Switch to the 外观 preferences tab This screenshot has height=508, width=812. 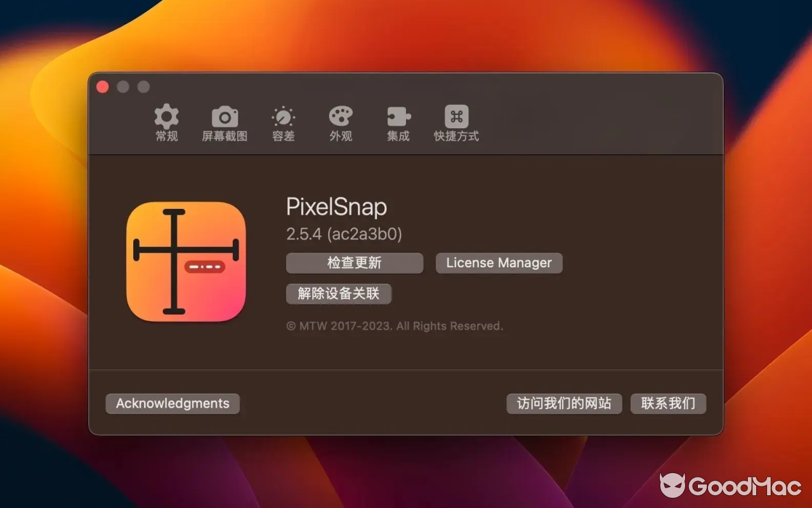(x=340, y=124)
